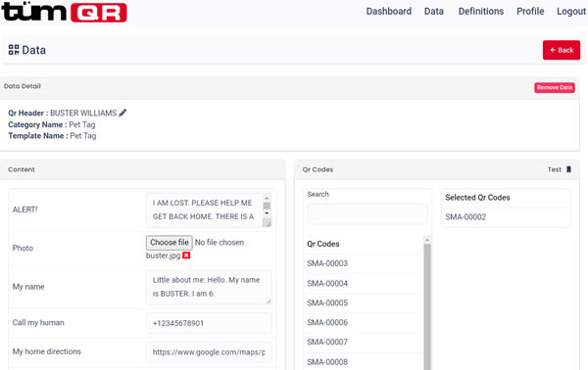Click the Qr Codes Search field
The image size is (588, 370).
(367, 213)
